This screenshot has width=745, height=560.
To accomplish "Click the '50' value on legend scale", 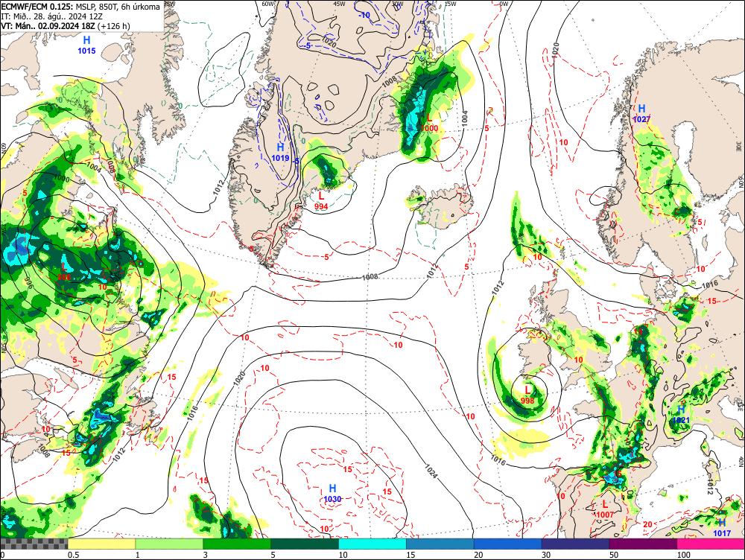I will (x=614, y=555).
